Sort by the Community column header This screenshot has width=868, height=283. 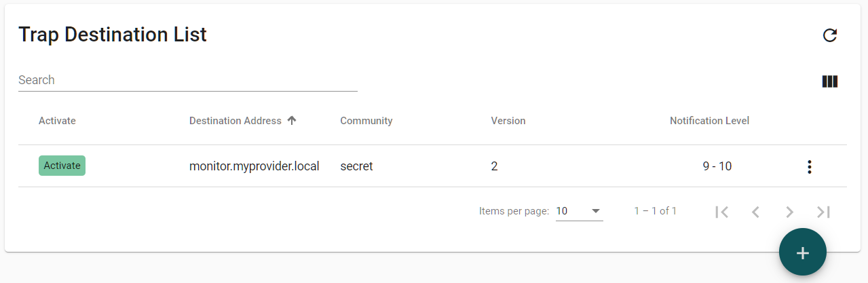click(366, 121)
